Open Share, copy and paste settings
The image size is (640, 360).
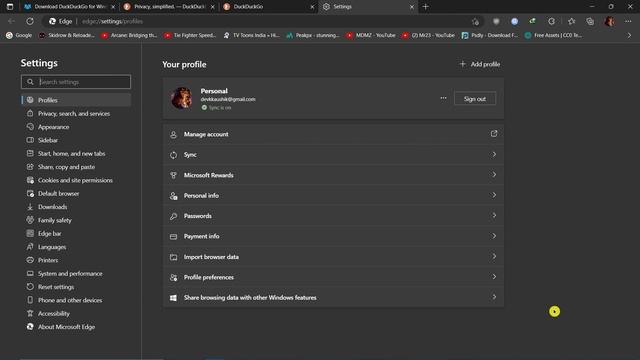pyautogui.click(x=76, y=167)
